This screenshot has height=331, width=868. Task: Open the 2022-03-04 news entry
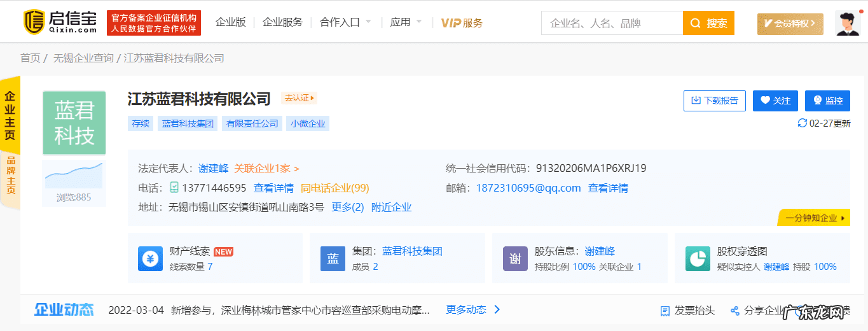[x=270, y=311]
